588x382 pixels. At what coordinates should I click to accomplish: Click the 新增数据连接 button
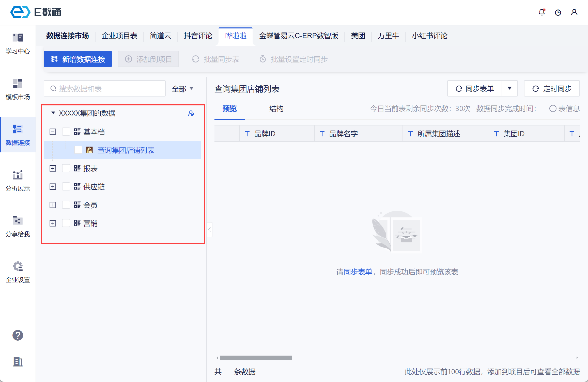(78, 59)
